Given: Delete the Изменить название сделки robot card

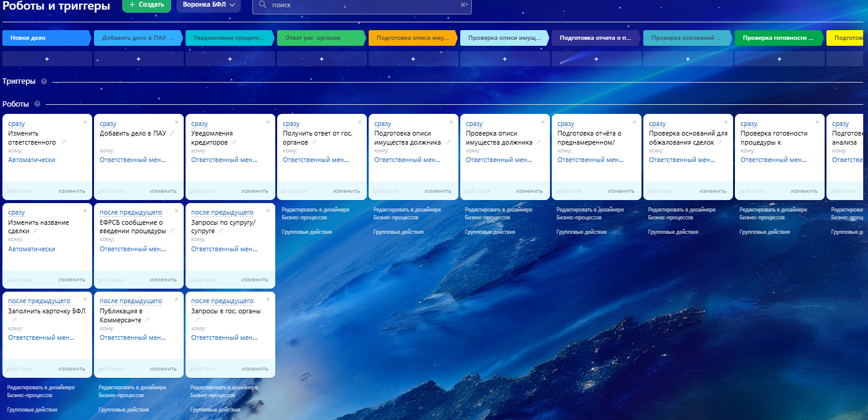Looking at the screenshot, I should 86,211.
